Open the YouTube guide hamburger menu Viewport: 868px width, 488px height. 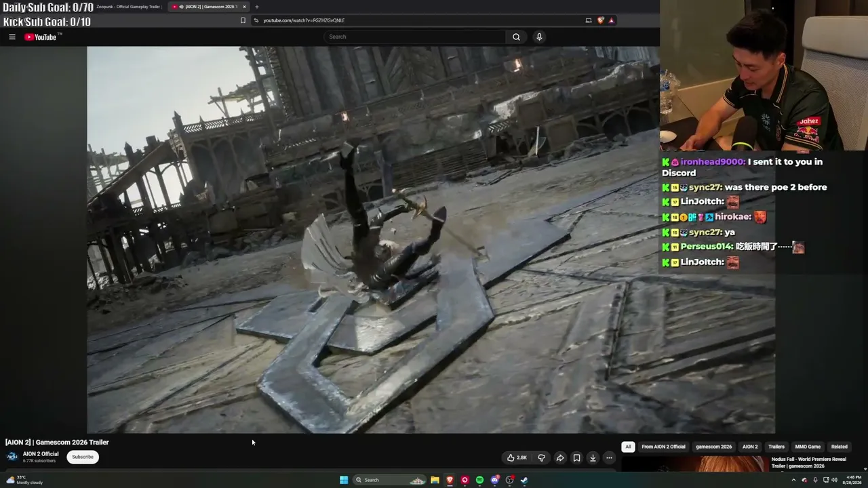(12, 37)
